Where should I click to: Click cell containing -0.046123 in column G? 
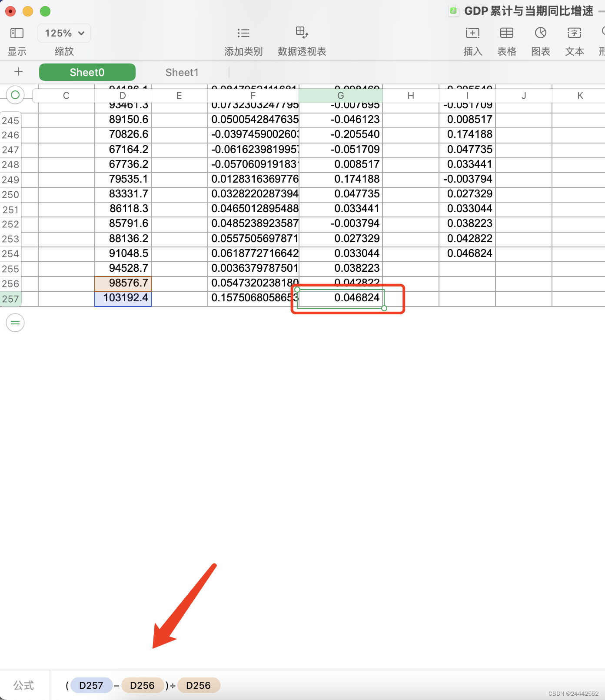(341, 120)
